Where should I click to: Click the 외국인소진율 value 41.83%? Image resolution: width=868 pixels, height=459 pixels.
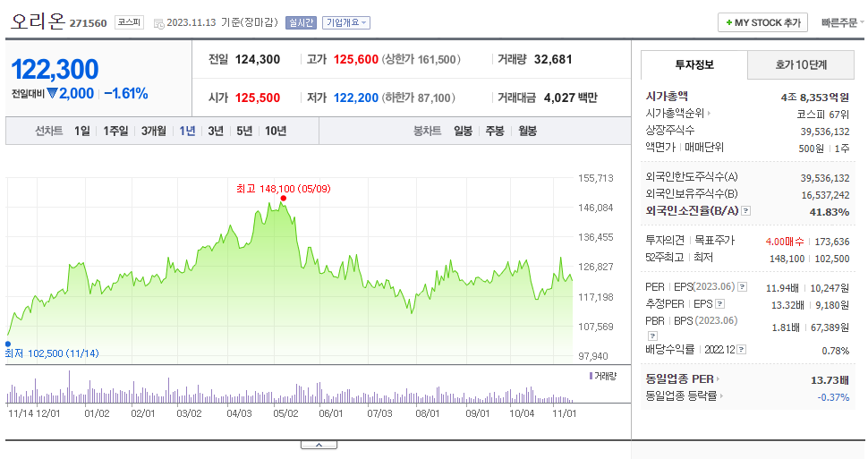point(830,212)
